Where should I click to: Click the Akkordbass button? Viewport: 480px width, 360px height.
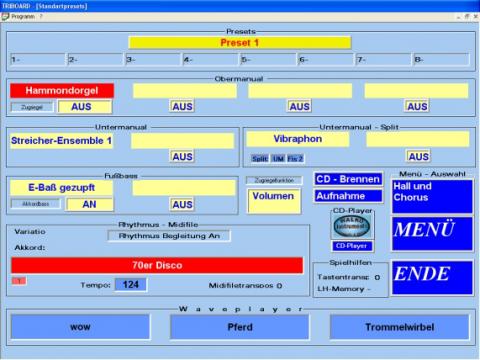click(36, 204)
